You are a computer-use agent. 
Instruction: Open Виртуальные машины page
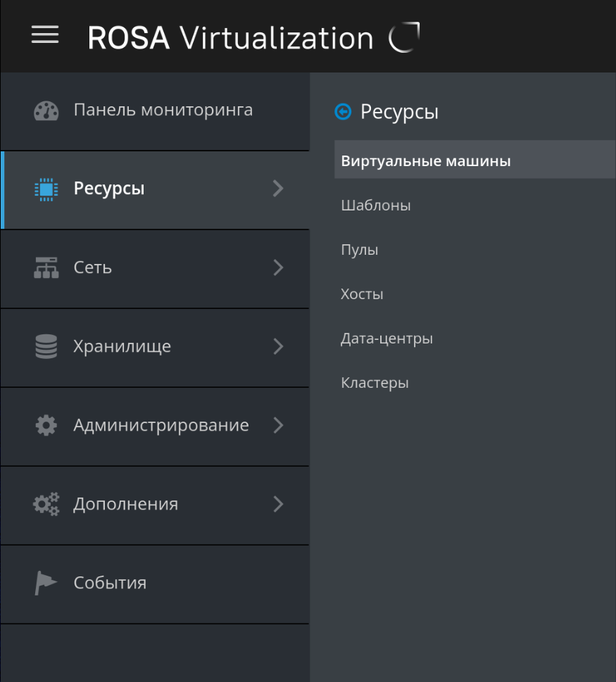point(425,161)
